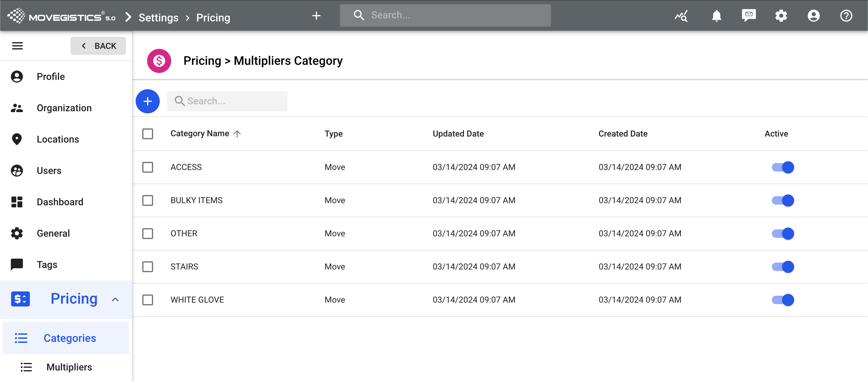
Task: Tick the select-all header checkbox
Action: 148,134
